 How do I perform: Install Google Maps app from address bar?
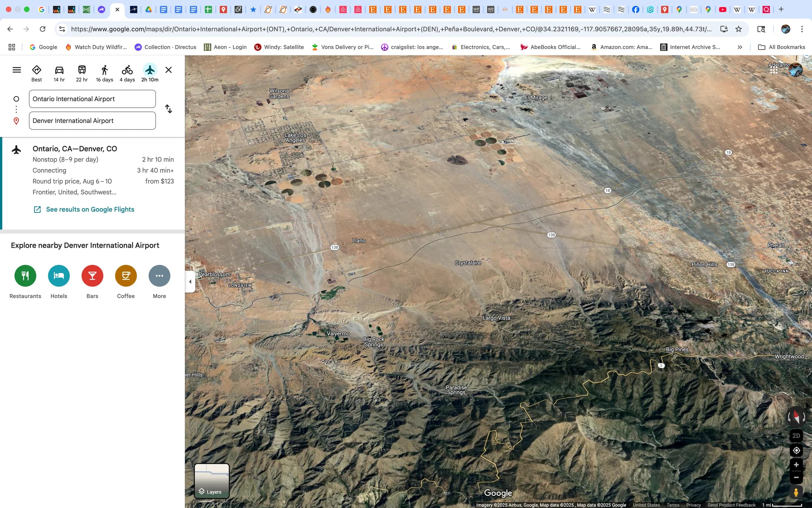724,29
